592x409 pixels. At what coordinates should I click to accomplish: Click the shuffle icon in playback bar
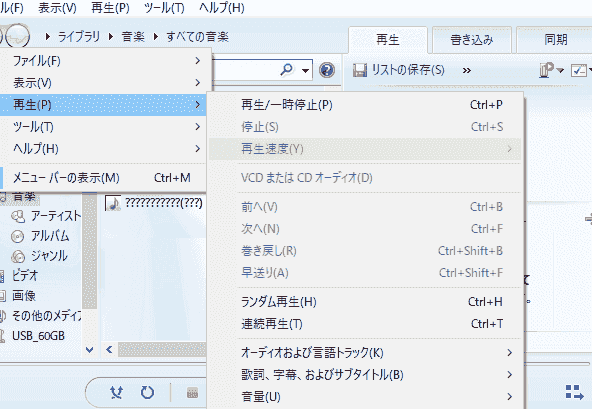(117, 393)
